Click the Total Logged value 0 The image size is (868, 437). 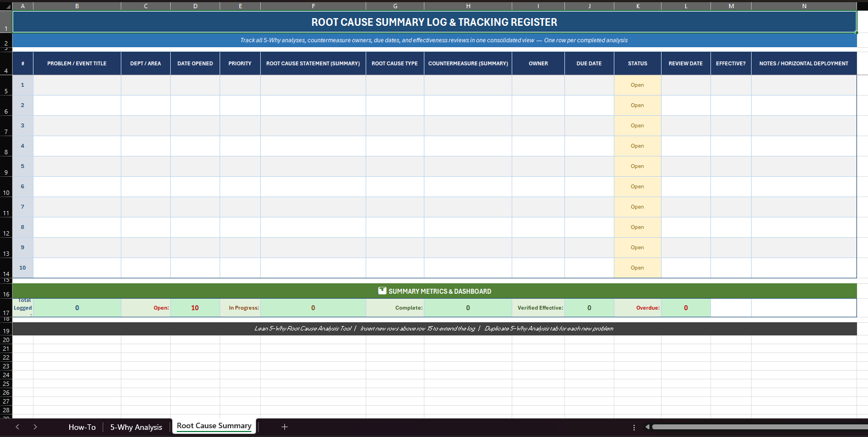pyautogui.click(x=77, y=308)
